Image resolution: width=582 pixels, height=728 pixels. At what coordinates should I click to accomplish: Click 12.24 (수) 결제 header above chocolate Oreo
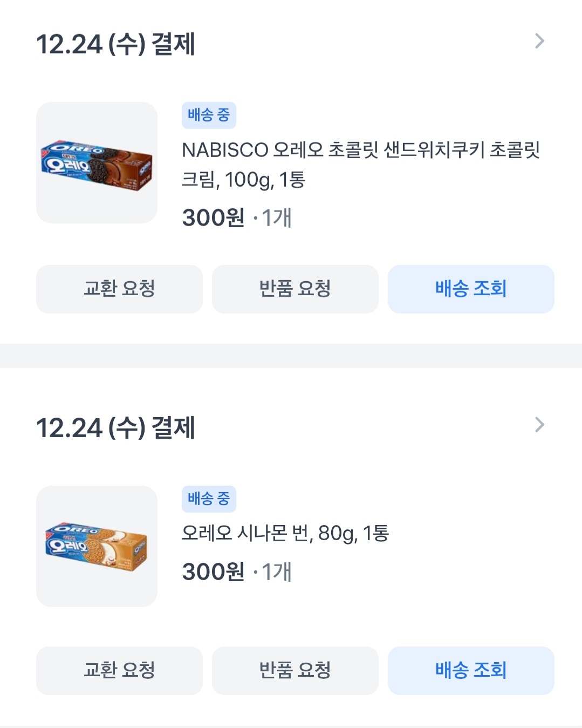coord(115,44)
